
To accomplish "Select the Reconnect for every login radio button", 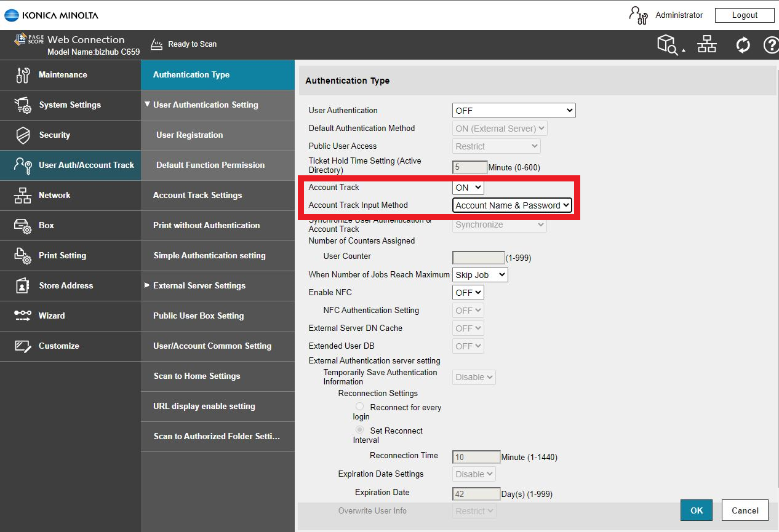I will tap(360, 407).
